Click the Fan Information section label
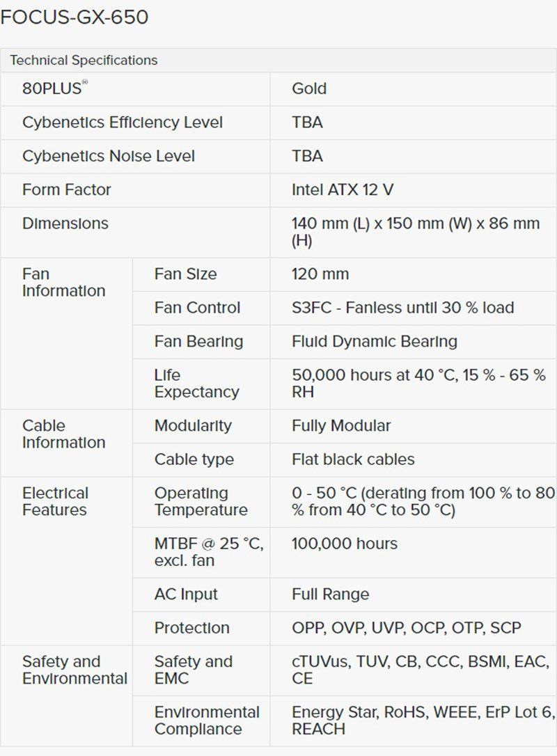The height and width of the screenshot is (756, 557). click(63, 283)
